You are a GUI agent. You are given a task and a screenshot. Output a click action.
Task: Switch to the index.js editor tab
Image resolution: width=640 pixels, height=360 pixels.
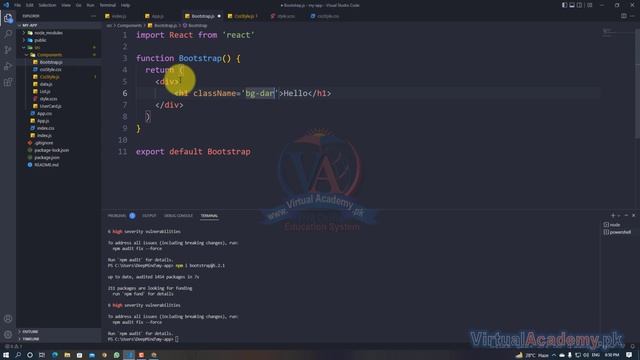tap(119, 16)
